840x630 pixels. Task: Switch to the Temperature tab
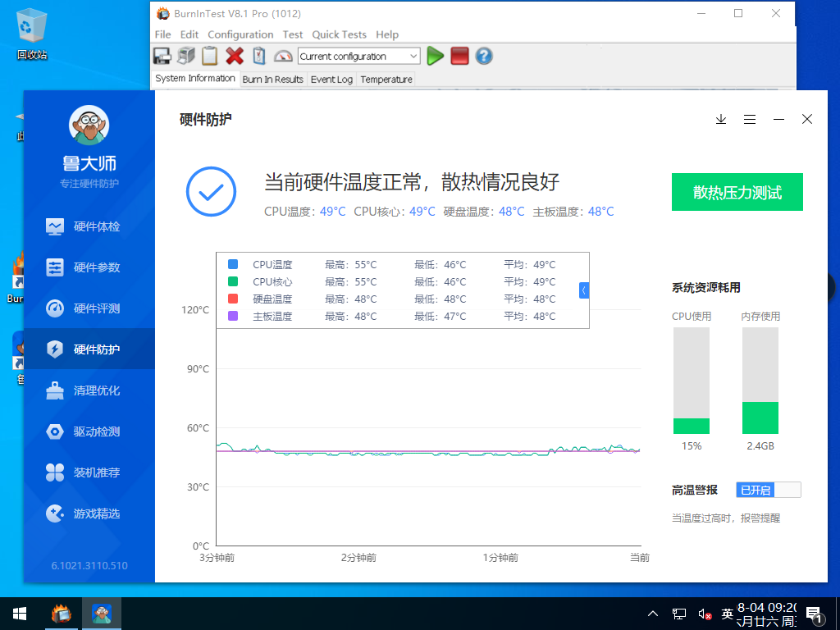click(386, 79)
